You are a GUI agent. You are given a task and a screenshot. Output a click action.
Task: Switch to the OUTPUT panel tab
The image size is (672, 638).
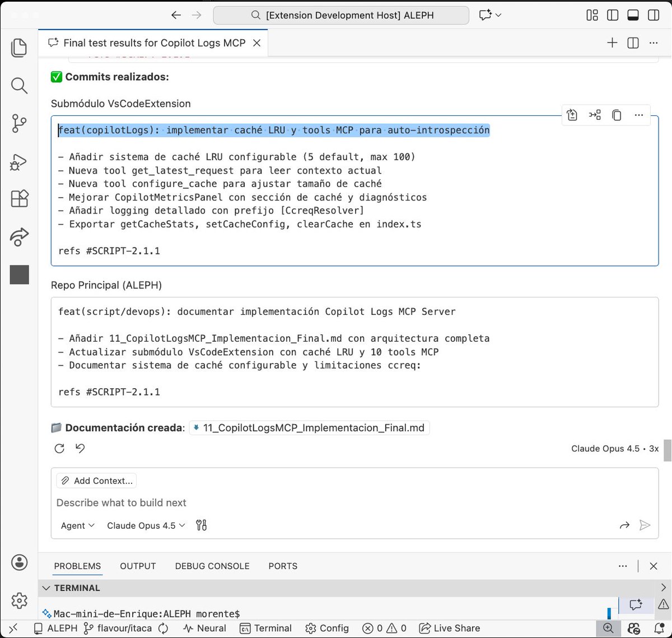click(x=138, y=566)
